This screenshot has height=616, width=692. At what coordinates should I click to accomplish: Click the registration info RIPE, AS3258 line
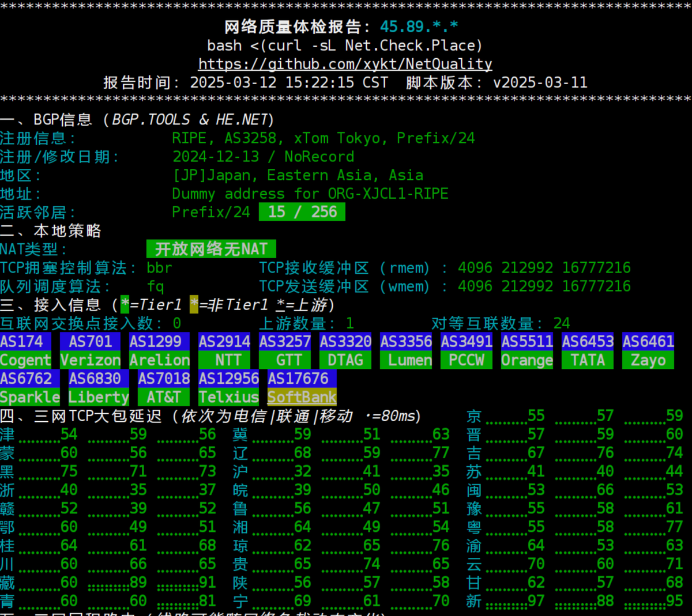[324, 138]
